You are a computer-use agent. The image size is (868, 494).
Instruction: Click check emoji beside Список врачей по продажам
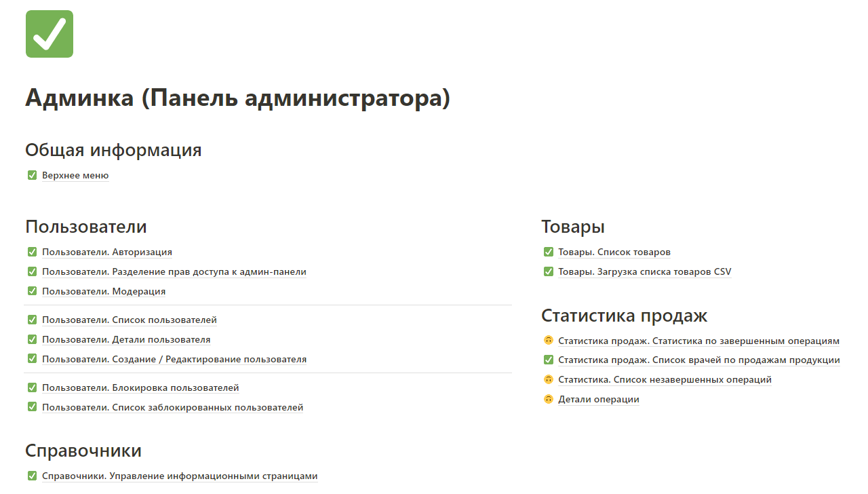[549, 360]
